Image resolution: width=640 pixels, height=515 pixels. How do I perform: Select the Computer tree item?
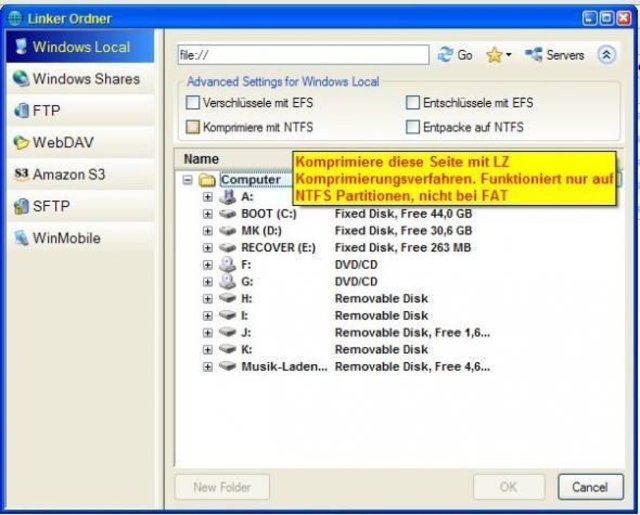point(251,180)
